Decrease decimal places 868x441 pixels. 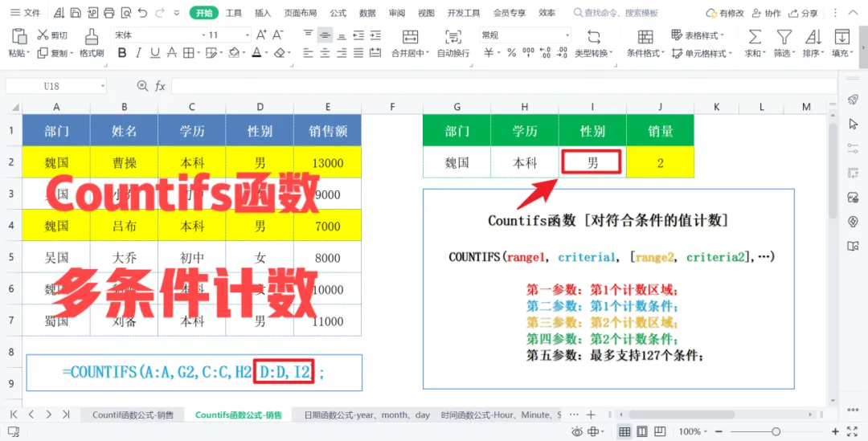pyautogui.click(x=563, y=53)
